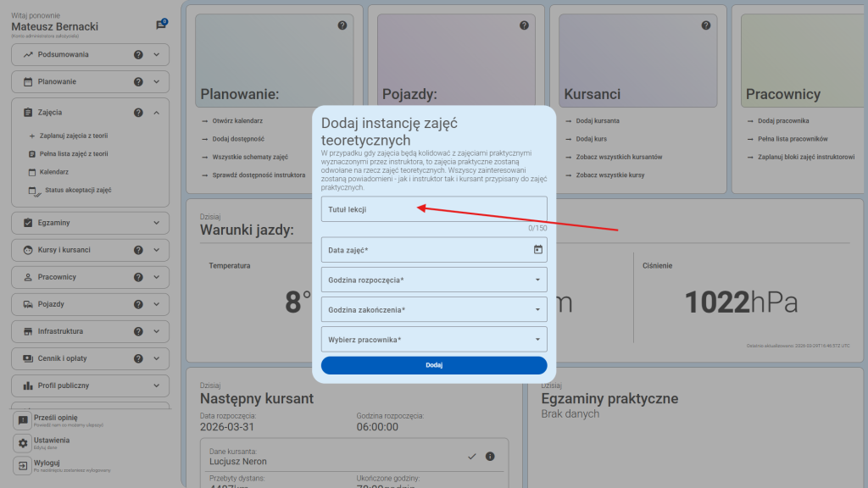The width and height of the screenshot is (868, 488).
Task: Open Godzina rozpoczęcia dropdown
Action: click(433, 280)
